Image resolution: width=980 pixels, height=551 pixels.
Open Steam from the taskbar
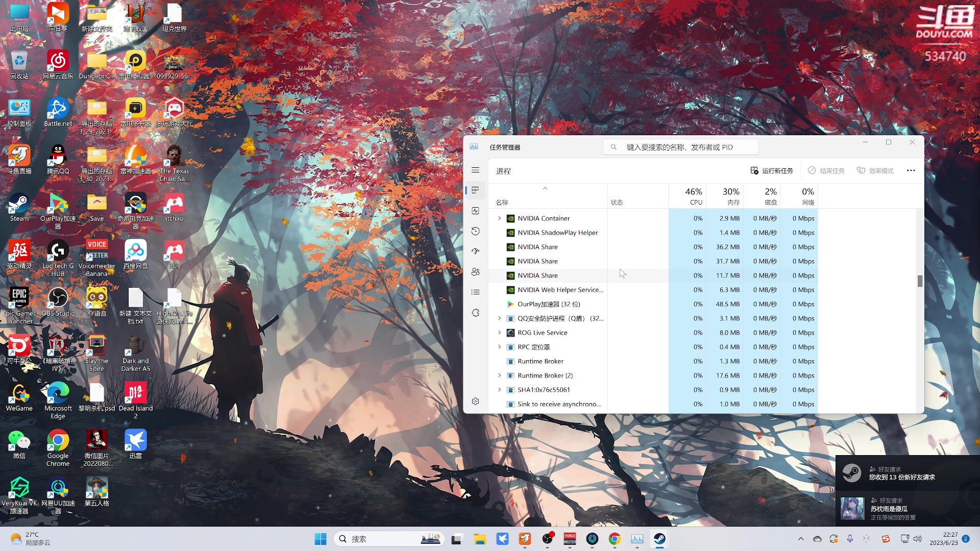(x=659, y=539)
